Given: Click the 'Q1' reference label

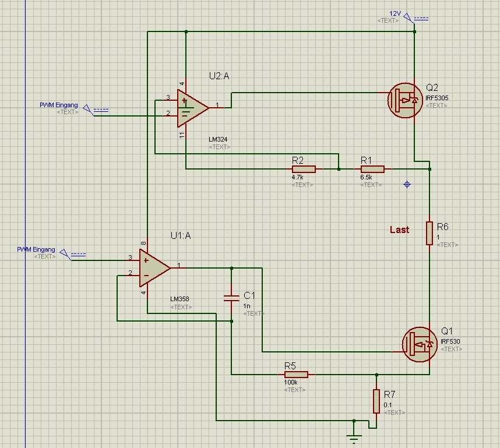Looking at the screenshot, I should [x=447, y=331].
